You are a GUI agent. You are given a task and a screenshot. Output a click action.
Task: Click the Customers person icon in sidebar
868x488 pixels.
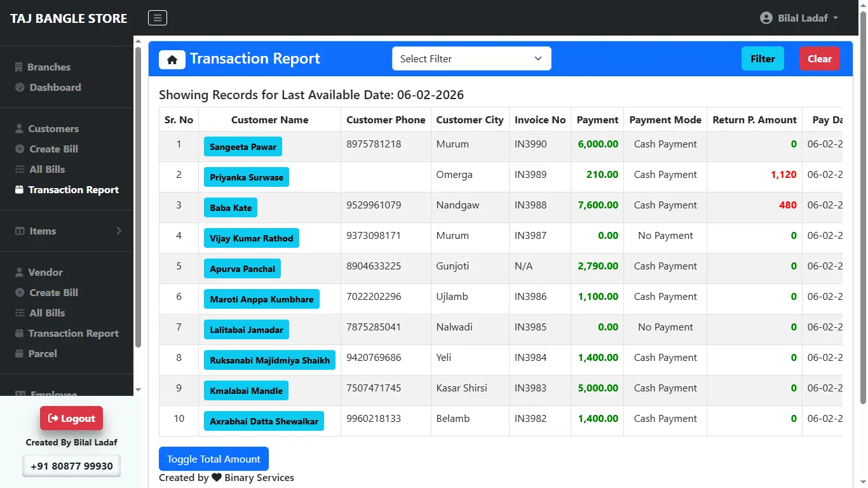[19, 129]
